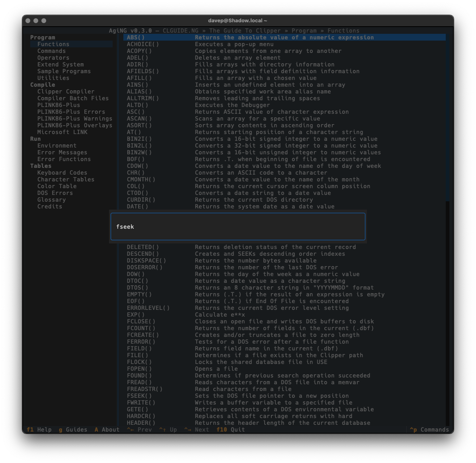Click the Prev entry footer shortcut

(139, 430)
